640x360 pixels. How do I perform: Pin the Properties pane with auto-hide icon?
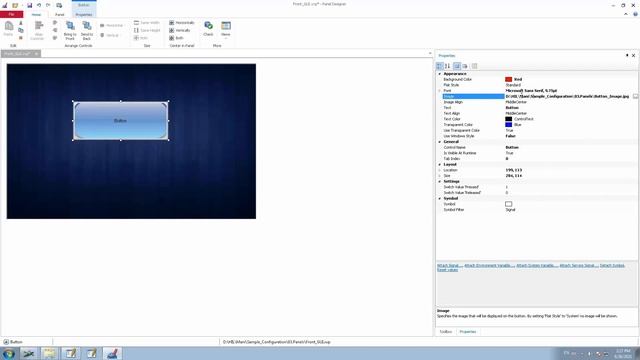[x=627, y=55]
